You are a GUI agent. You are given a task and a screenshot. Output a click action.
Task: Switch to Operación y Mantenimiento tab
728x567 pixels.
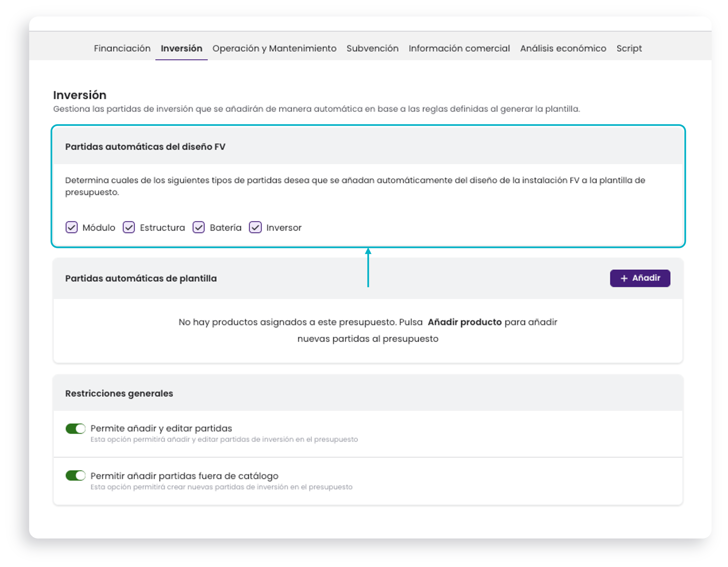[274, 48]
